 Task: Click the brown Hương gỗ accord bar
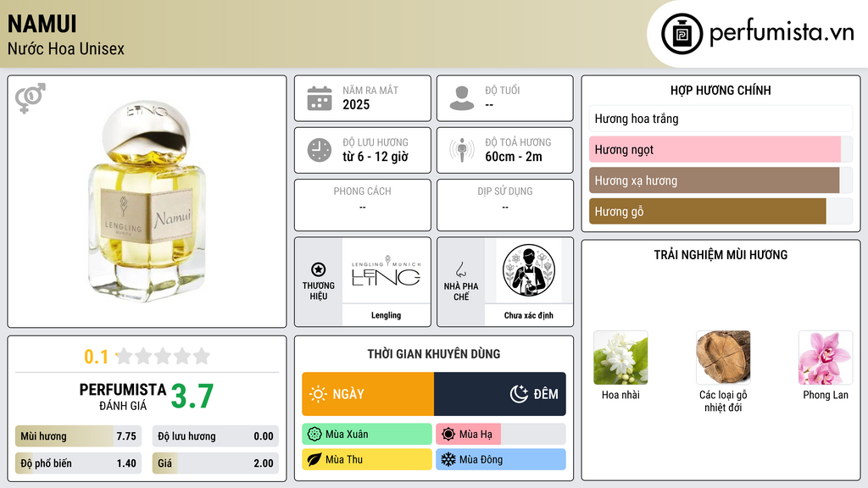pos(721,211)
